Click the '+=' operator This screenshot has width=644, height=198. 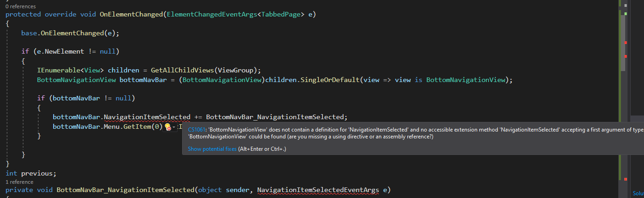pyautogui.click(x=198, y=117)
